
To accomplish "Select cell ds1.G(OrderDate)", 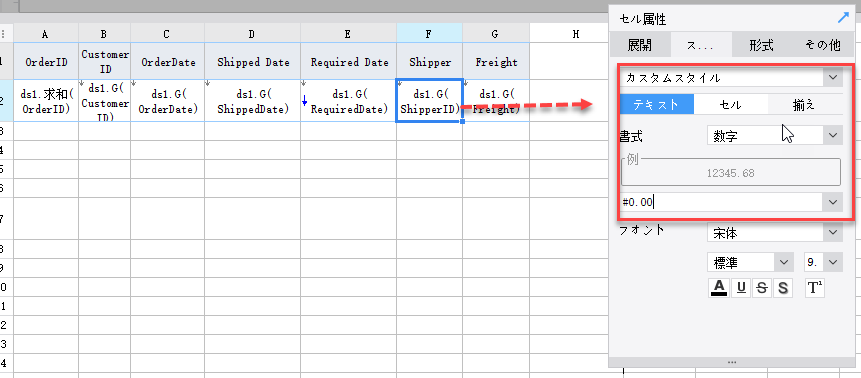I will (x=167, y=101).
